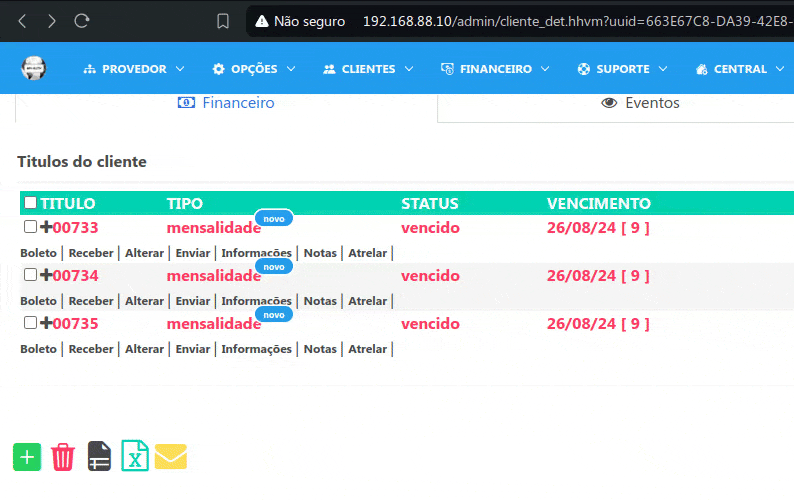Click Receber link for title 00734
The width and height of the screenshot is (794, 500).
[x=91, y=301]
